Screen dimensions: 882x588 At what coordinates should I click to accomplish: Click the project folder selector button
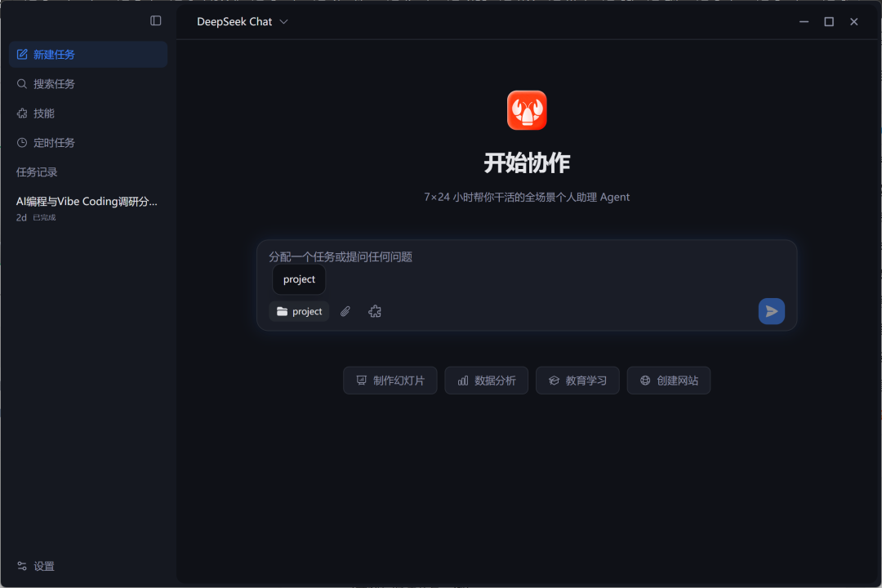(299, 311)
